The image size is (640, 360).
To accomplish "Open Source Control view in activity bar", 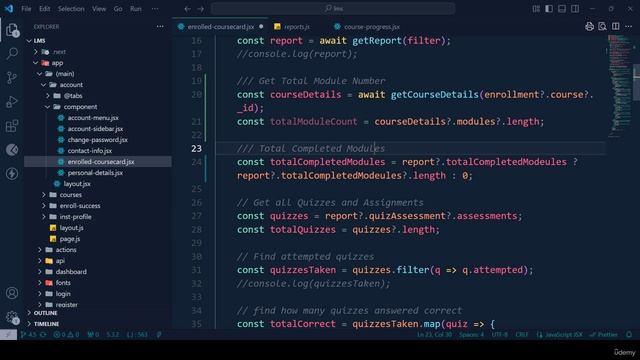I will [12, 78].
